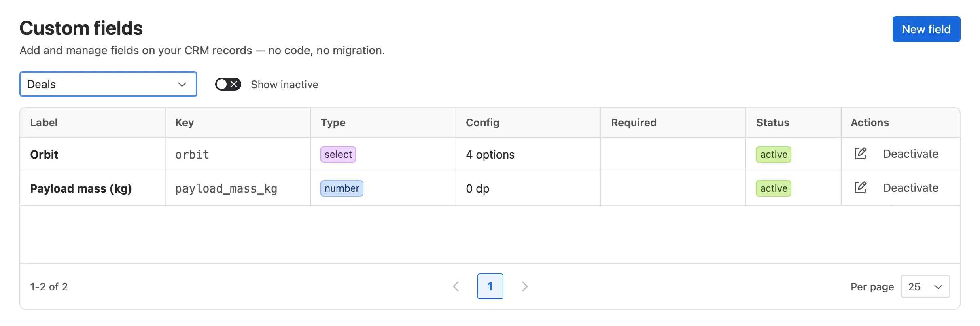980x326 pixels.
Task: Click the Key column header
Action: (x=238, y=122)
